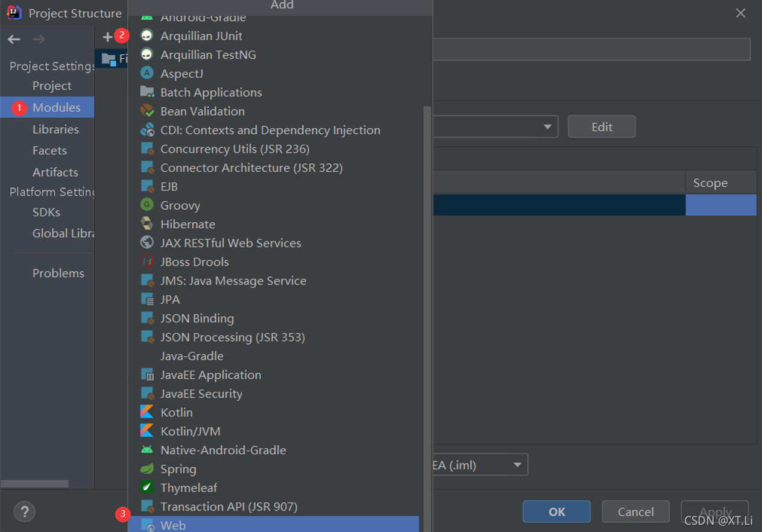Image resolution: width=762 pixels, height=532 pixels.
Task: Click the OK button
Action: tap(556, 512)
